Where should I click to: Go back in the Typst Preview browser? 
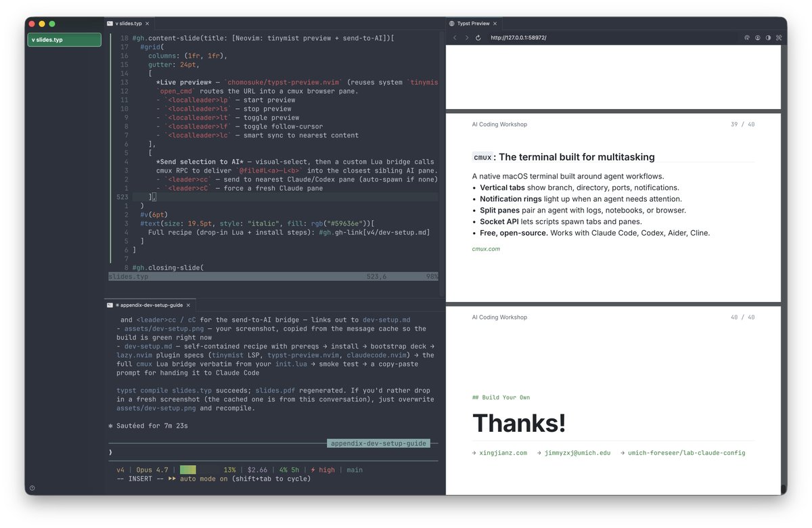[455, 38]
